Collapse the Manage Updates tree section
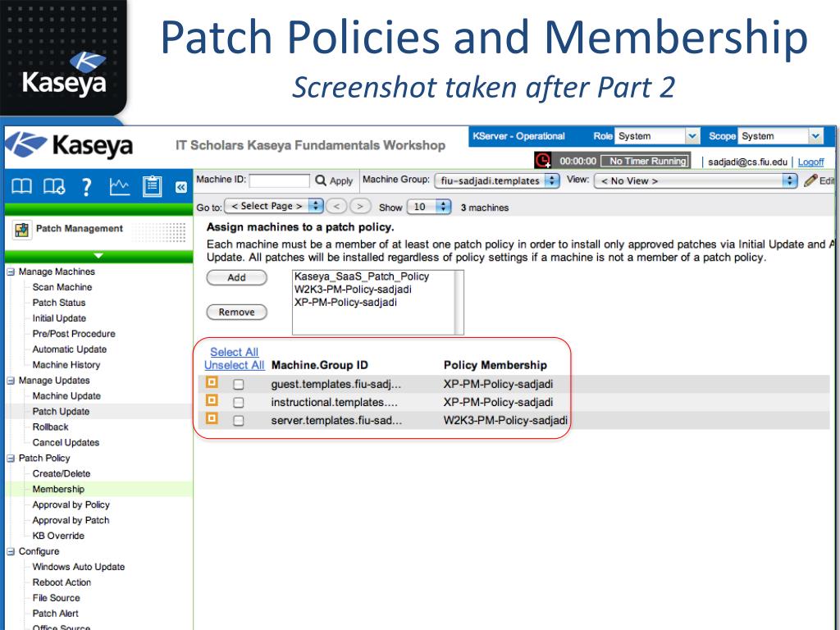Screen dimensions: 840x630 11,381
